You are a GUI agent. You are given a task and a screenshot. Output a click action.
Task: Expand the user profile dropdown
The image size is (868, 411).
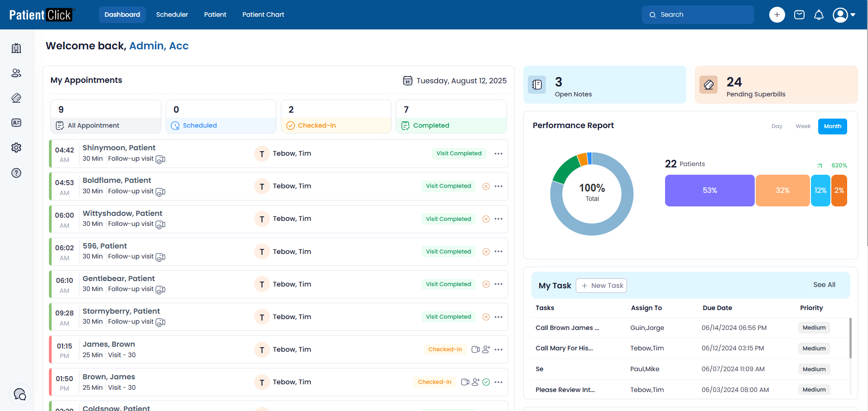pos(844,15)
